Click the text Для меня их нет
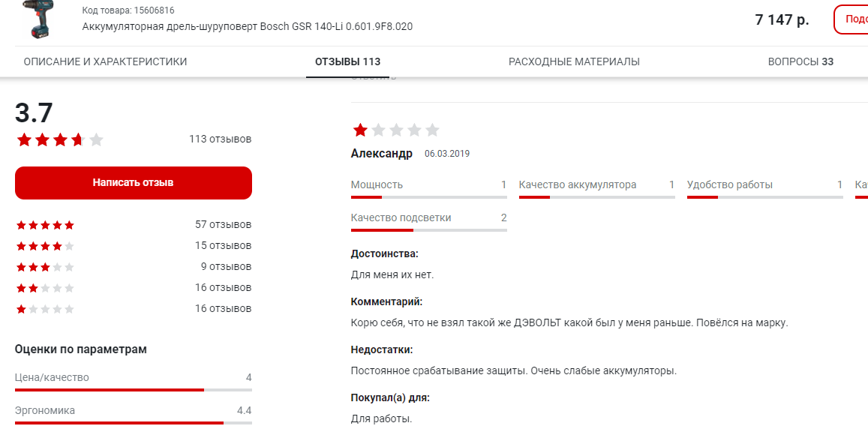868x426 pixels. (x=392, y=274)
